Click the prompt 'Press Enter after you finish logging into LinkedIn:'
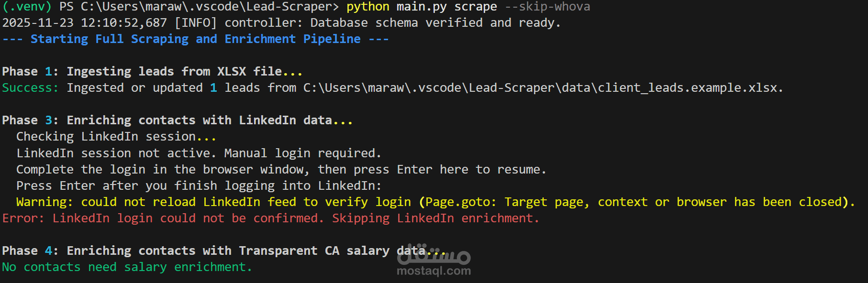 pyautogui.click(x=199, y=186)
